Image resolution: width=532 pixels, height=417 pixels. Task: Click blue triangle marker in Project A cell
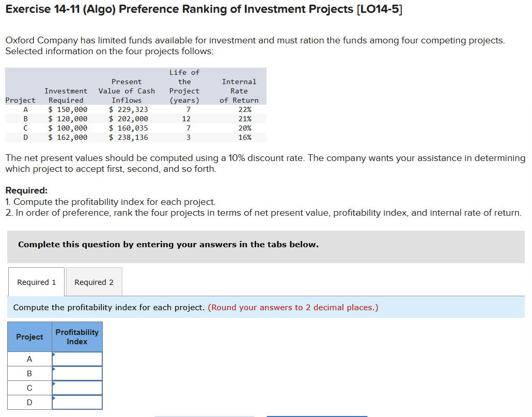[x=54, y=355]
